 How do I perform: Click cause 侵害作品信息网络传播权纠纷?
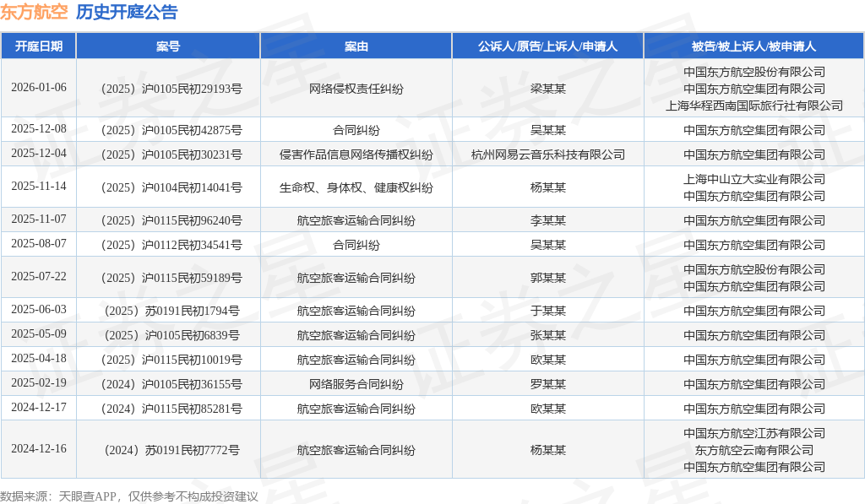click(x=356, y=154)
